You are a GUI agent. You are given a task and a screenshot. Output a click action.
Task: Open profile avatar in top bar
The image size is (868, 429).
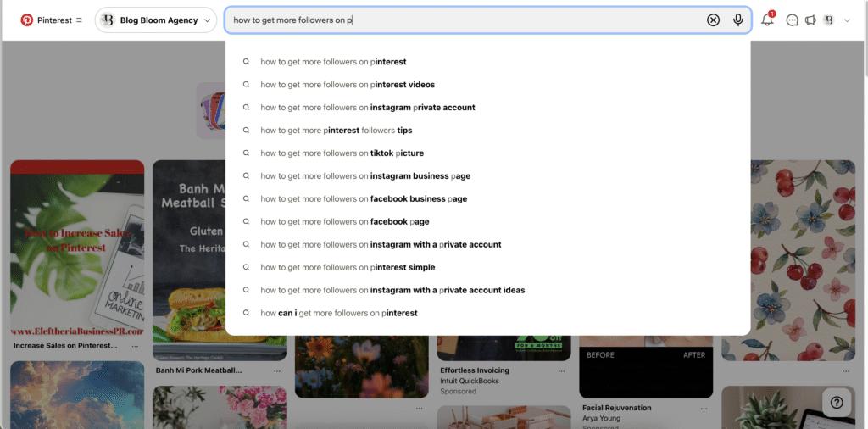point(829,20)
